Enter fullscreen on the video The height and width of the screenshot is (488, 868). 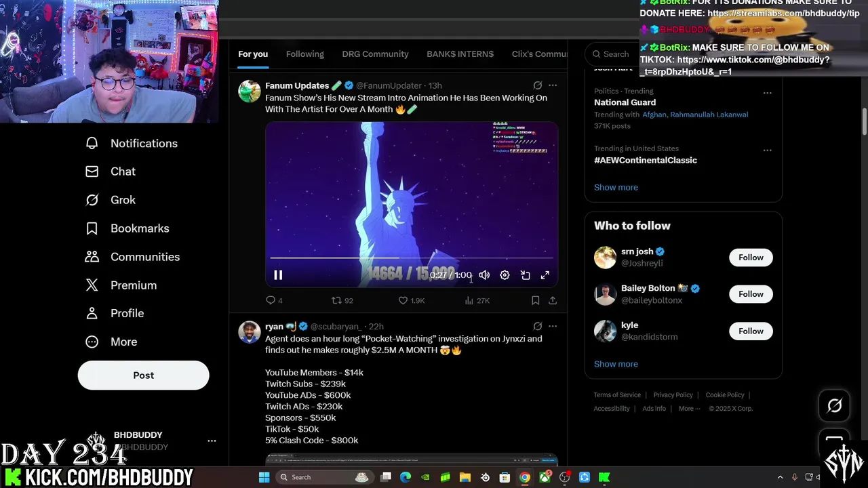(x=545, y=275)
